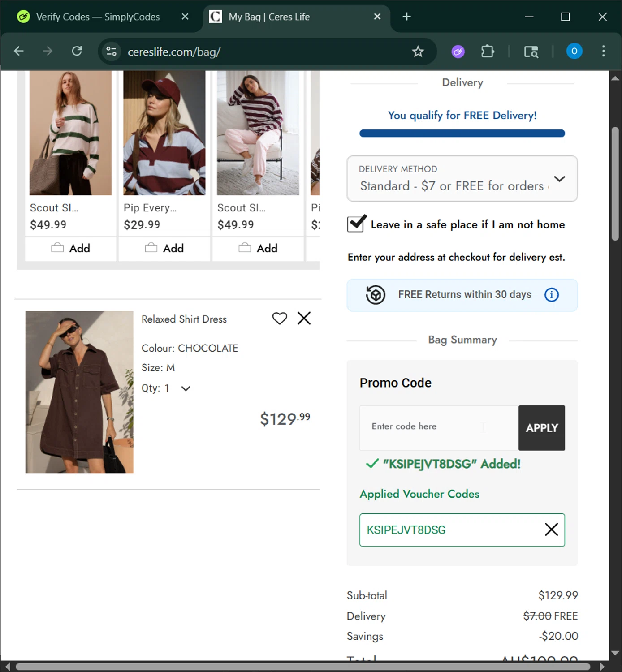Click the APPLY promo code button
The width and height of the screenshot is (622, 672).
coord(541,428)
